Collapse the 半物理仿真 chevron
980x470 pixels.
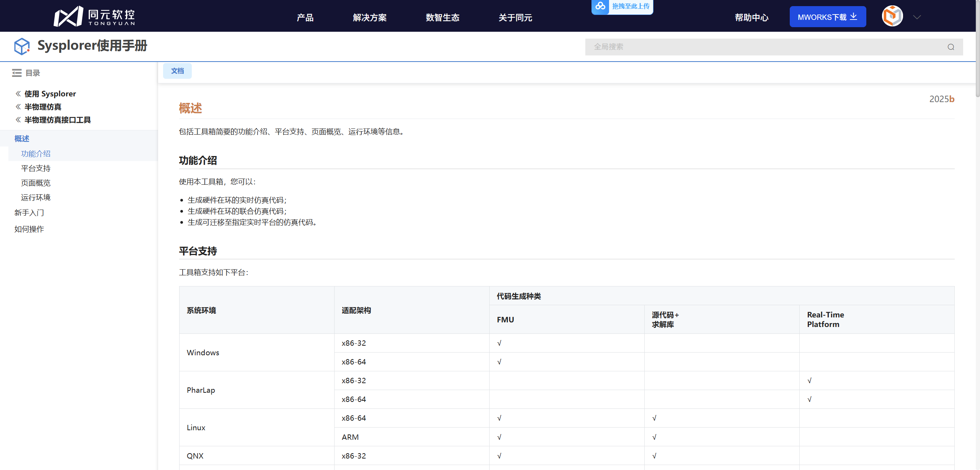[18, 107]
